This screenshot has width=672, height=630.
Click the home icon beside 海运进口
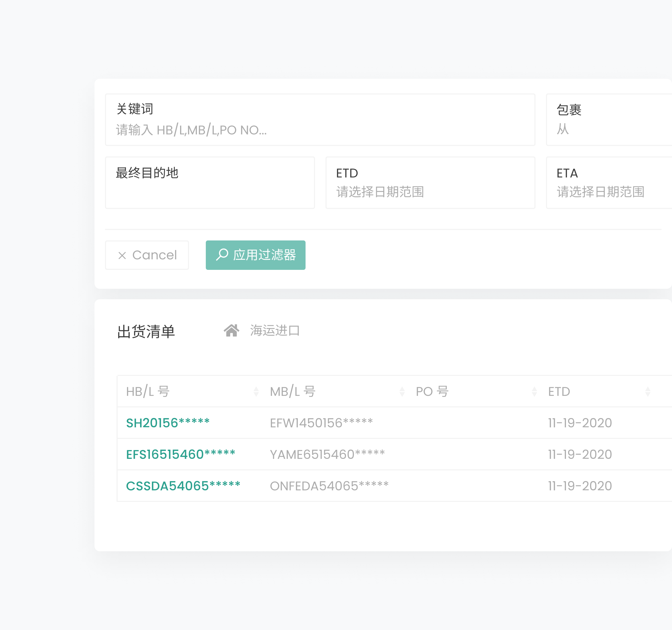click(x=232, y=330)
